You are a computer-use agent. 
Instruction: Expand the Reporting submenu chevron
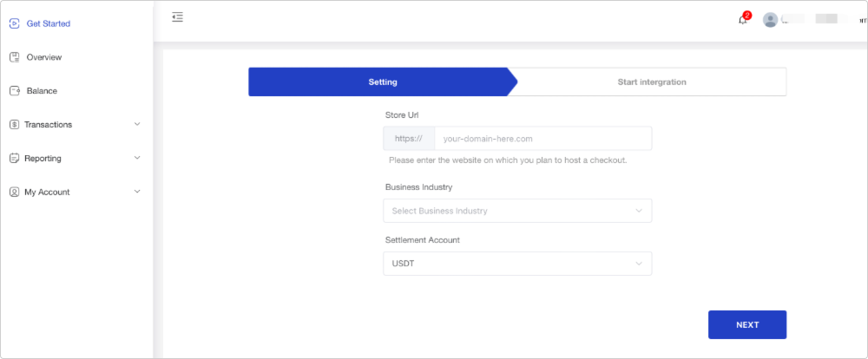[x=137, y=158]
